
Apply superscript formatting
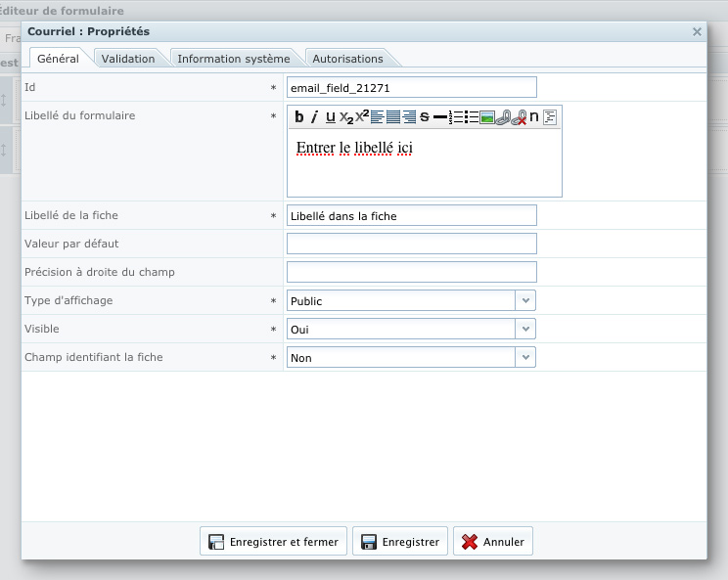click(362, 117)
